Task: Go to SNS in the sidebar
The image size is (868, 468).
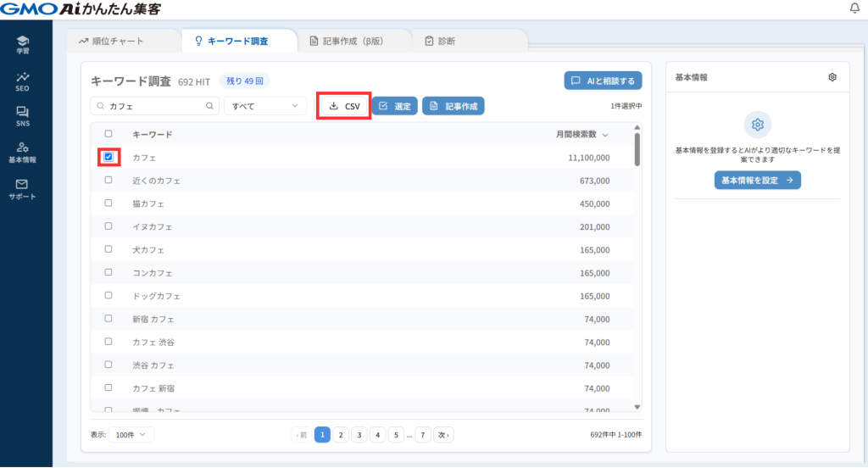Action: 22,116
